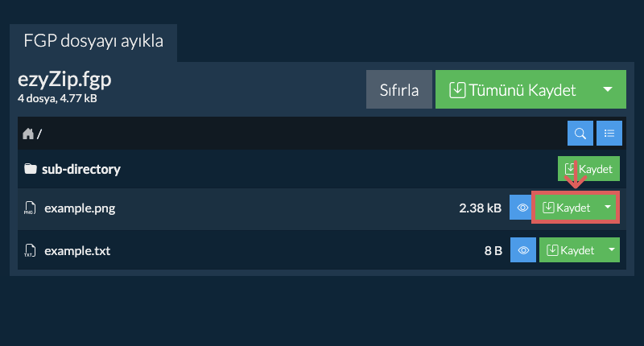Expand the Tümünü Kaydet dropdown arrow
Image resolution: width=644 pixels, height=346 pixels.
coord(608,89)
